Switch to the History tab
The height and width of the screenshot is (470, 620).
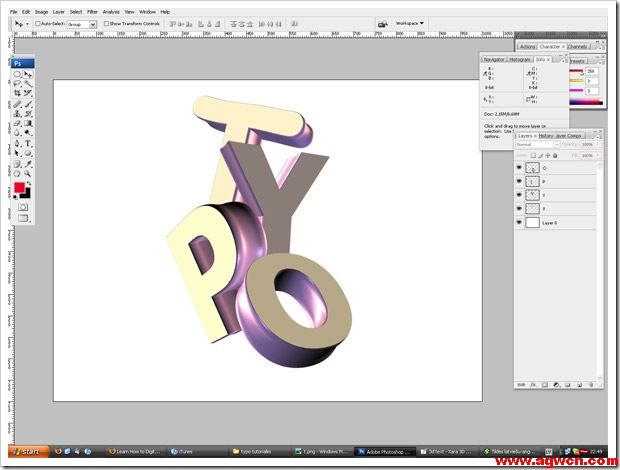tap(546, 135)
